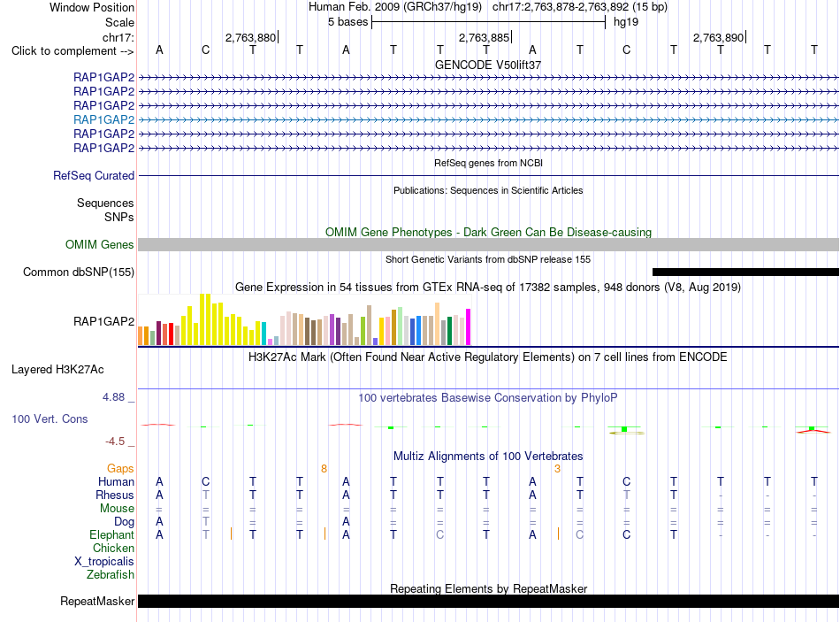
Task: Click the green PhyloP peak under base C
Action: 624,429
